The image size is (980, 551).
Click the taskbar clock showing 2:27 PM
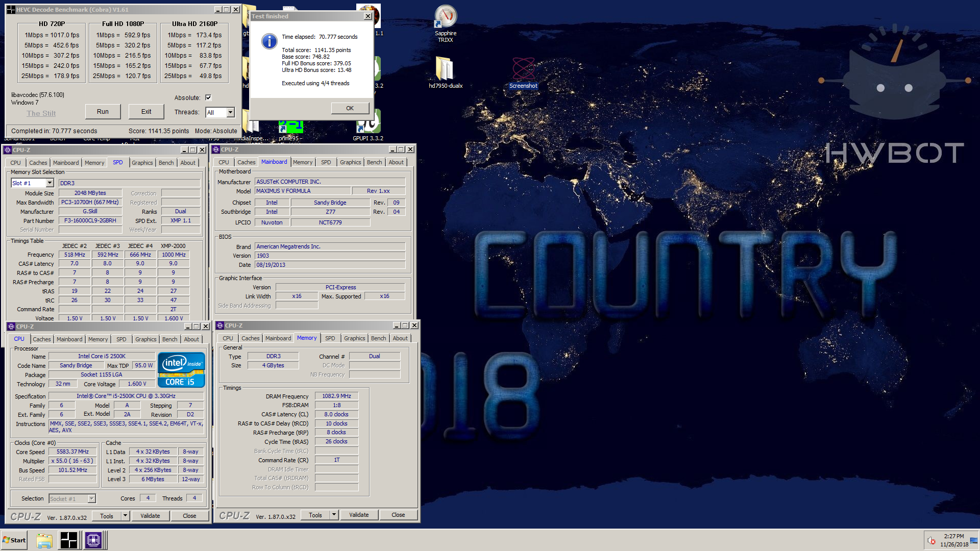coord(953,540)
